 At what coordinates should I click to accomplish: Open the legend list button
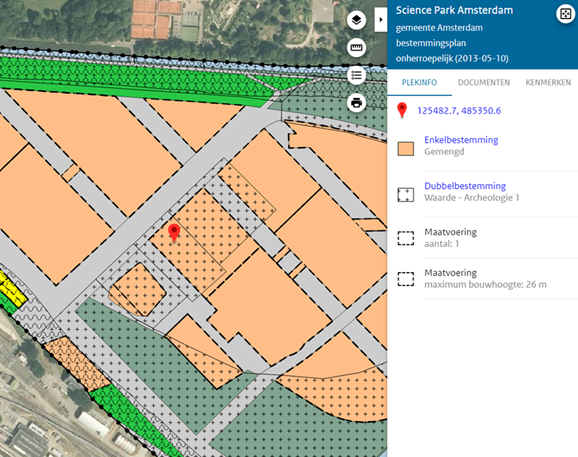pyautogui.click(x=356, y=75)
